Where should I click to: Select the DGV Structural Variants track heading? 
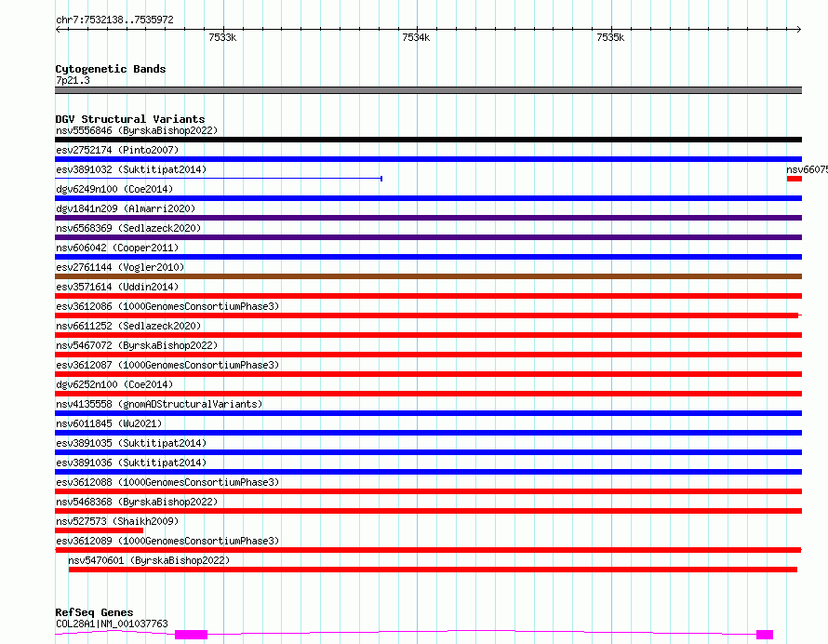130,119
